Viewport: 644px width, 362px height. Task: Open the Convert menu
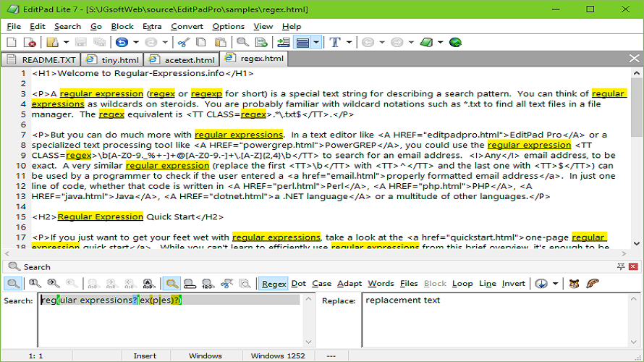[187, 27]
